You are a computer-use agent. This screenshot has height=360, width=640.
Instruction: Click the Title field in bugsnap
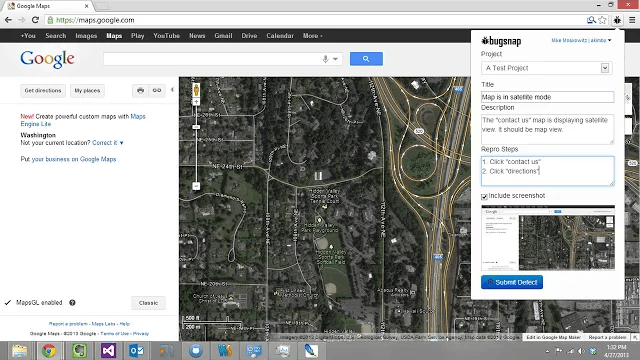point(547,97)
